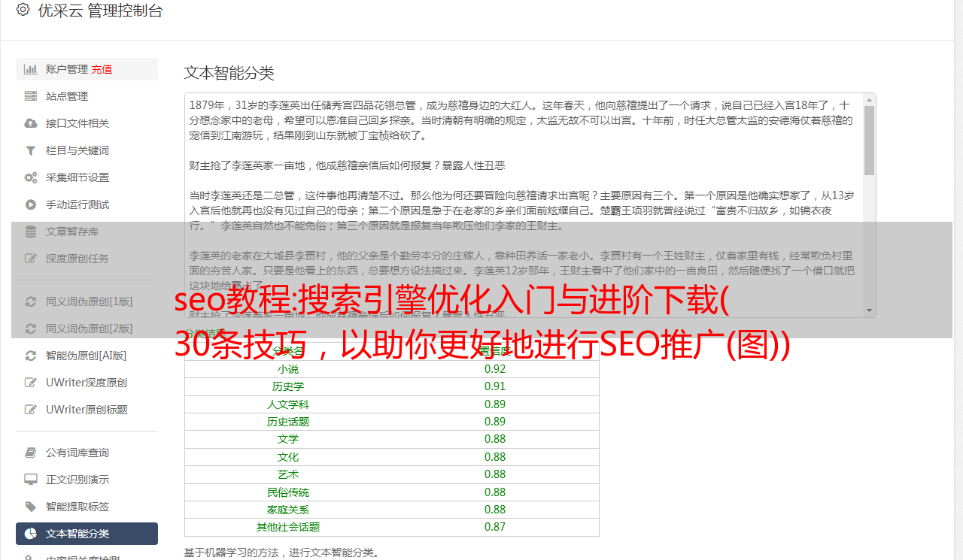Open 接口文件相关 in the sidebar
This screenshot has height=560, width=963.
[x=87, y=123]
